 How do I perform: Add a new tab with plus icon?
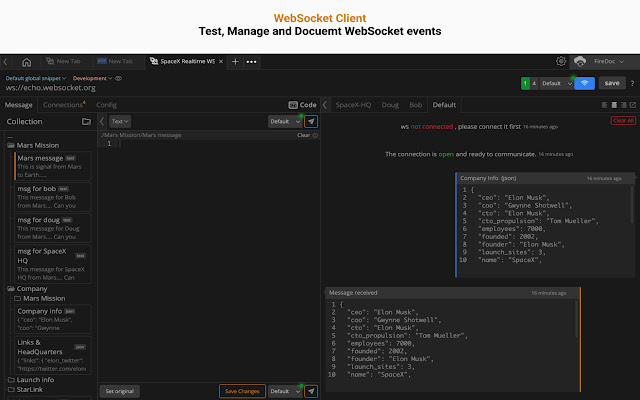coord(235,62)
